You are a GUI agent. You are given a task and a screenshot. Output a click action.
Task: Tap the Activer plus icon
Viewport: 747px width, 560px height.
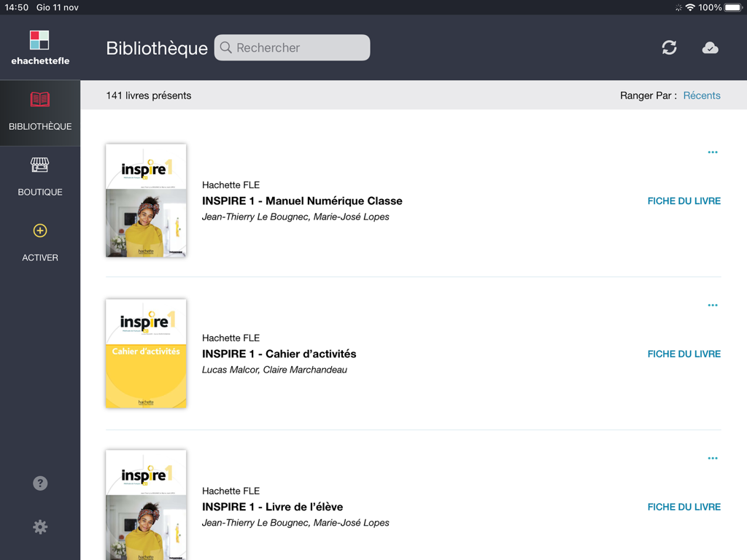40,231
